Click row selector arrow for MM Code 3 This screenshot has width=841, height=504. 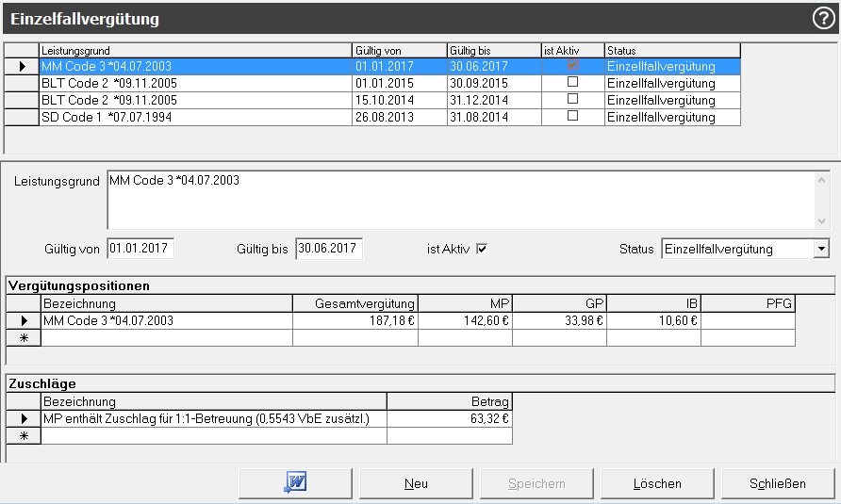[22, 67]
